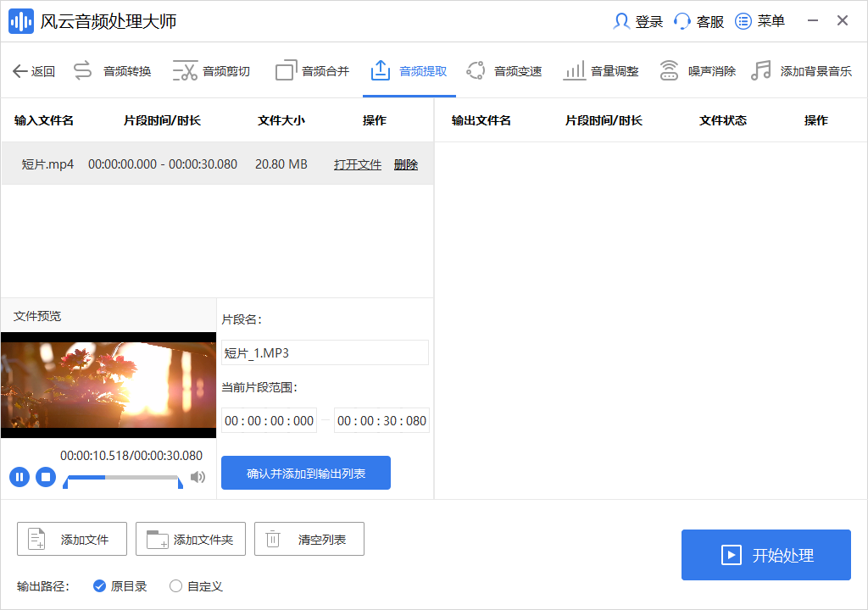Click the 返回 back arrow
The width and height of the screenshot is (868, 610).
pyautogui.click(x=20, y=70)
